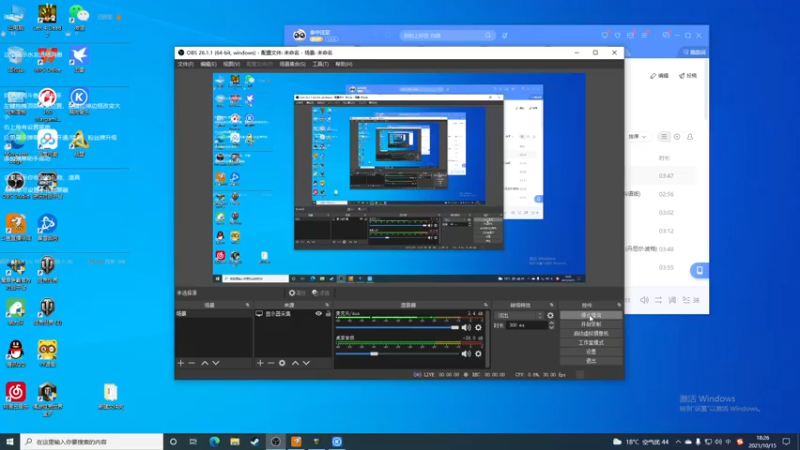Open the 场景集合(S) menu in OBS
Viewport: 800px width, 450px height.
(x=292, y=64)
